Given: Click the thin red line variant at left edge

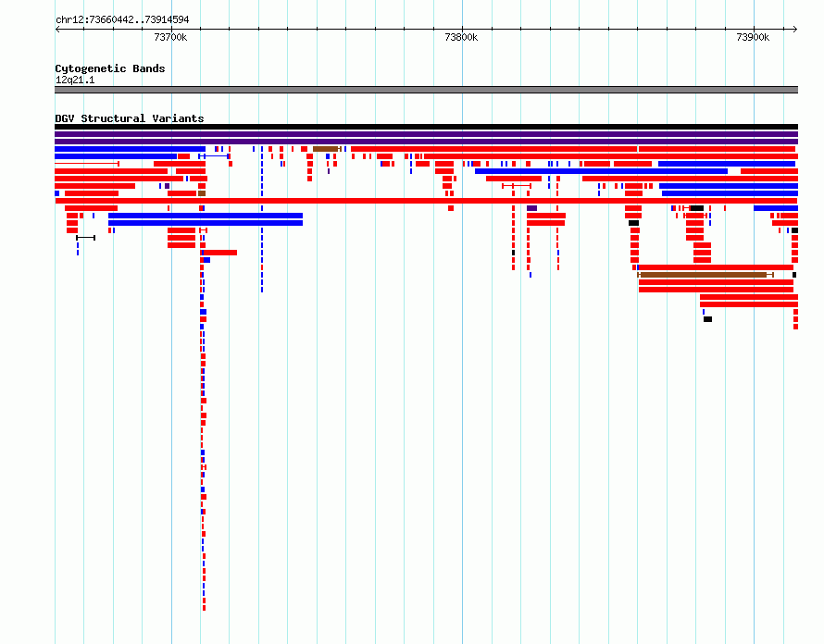Looking at the screenshot, I should (x=87, y=164).
